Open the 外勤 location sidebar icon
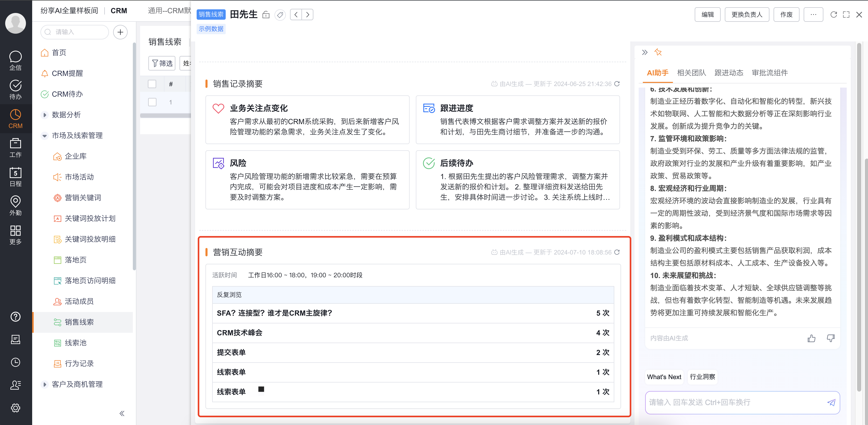Viewport: 868px width, 425px height. 16,206
